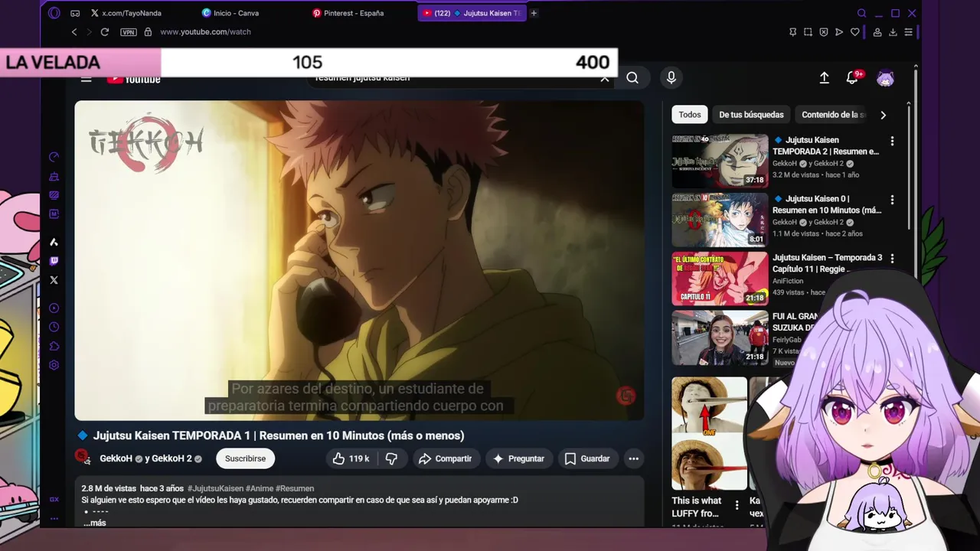The height and width of the screenshot is (551, 980).
Task: Open the GX Corner gamepad icon
Action: click(75, 13)
